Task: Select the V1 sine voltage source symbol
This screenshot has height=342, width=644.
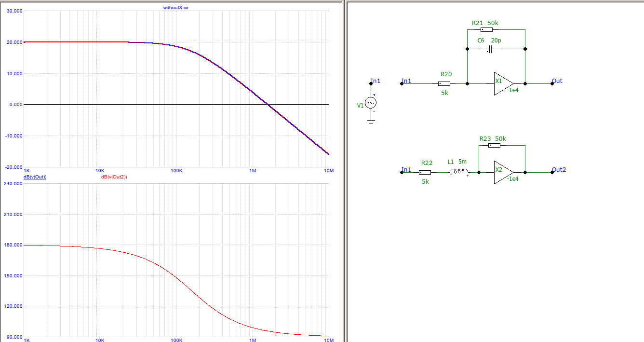Action: (371, 103)
